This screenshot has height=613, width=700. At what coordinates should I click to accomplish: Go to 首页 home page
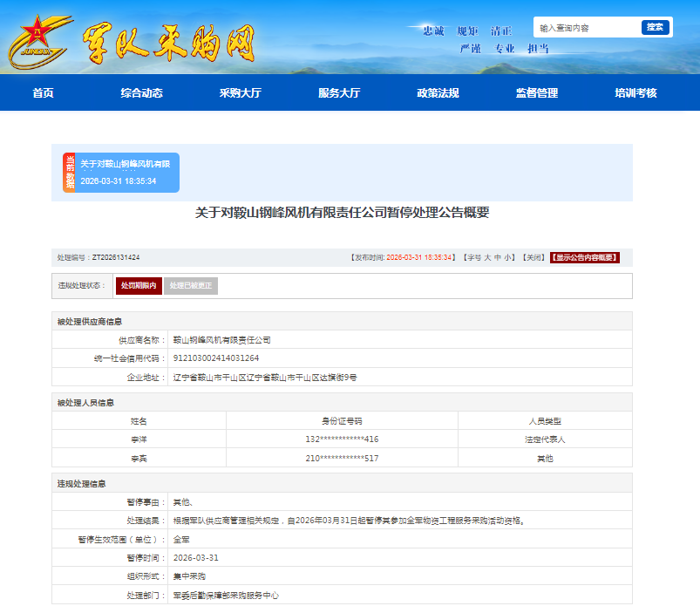43,93
